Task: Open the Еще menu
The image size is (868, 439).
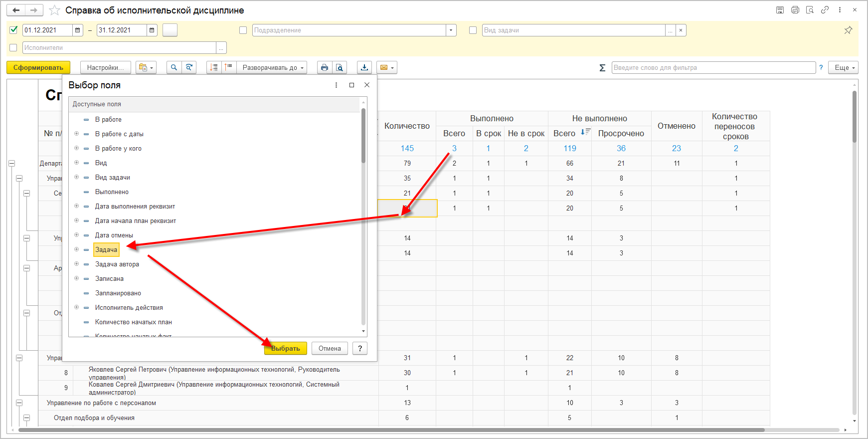Action: click(843, 68)
